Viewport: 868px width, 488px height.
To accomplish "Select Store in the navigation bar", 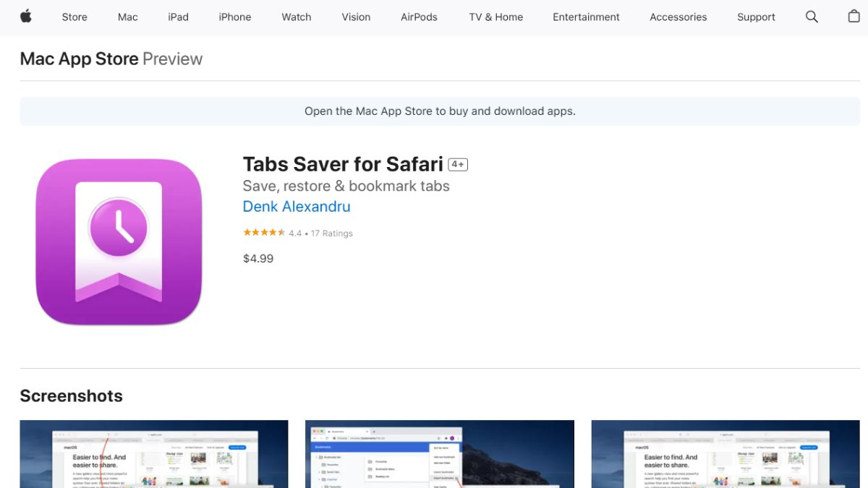I will tap(74, 17).
